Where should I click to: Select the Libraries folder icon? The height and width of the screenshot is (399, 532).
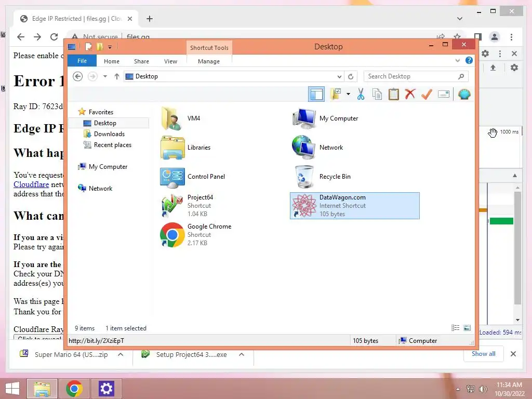pyautogui.click(x=172, y=148)
